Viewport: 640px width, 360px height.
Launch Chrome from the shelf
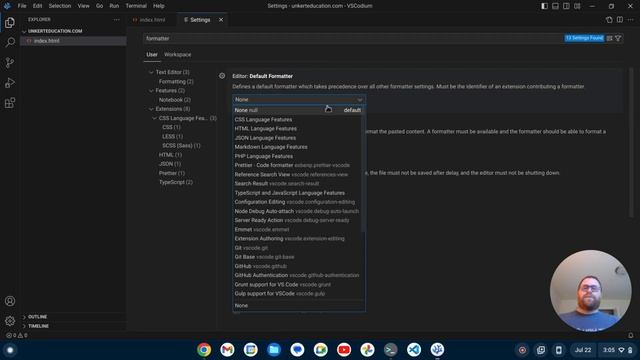(204, 350)
